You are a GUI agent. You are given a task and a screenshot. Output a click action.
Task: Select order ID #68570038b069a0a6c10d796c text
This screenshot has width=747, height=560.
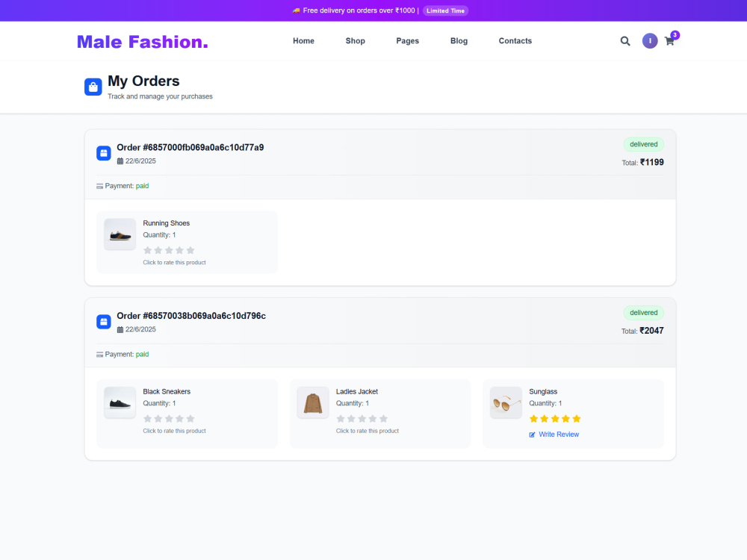(x=191, y=316)
